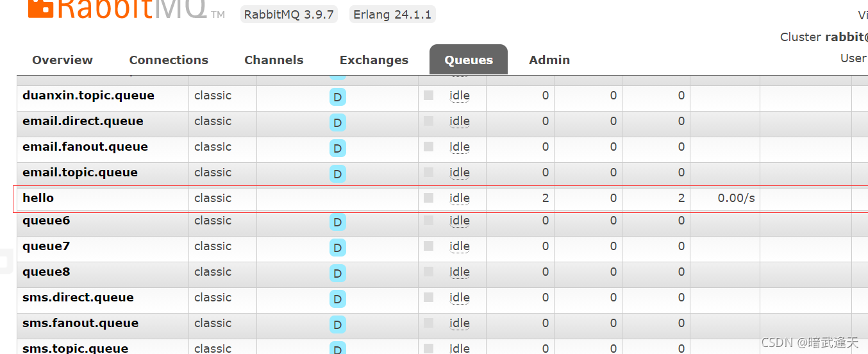Click state square of sms.direct.queue
Screen dimensions: 868x354
click(x=428, y=297)
